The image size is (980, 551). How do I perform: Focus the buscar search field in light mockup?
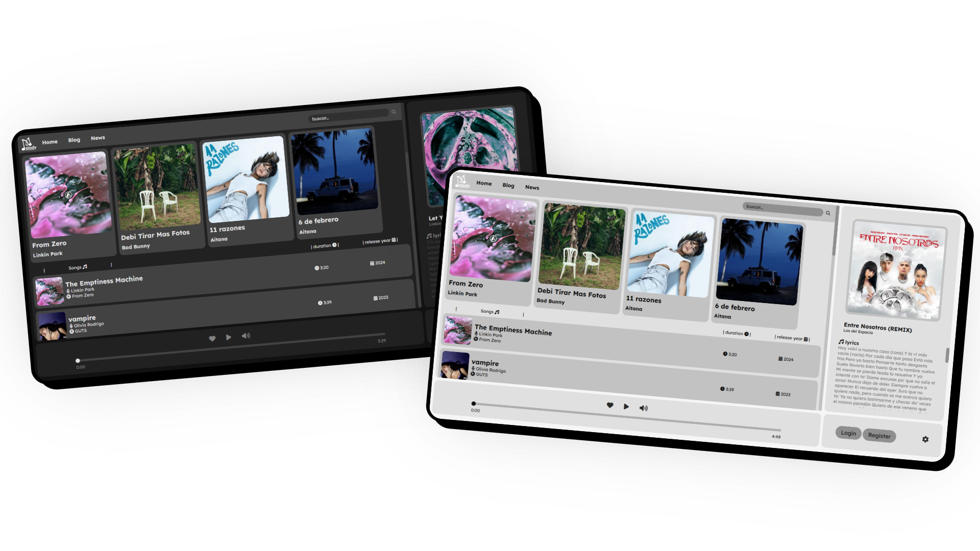(782, 209)
